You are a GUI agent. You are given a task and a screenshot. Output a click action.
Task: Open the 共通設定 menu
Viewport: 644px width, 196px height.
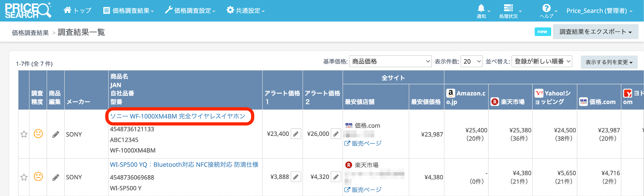point(245,11)
